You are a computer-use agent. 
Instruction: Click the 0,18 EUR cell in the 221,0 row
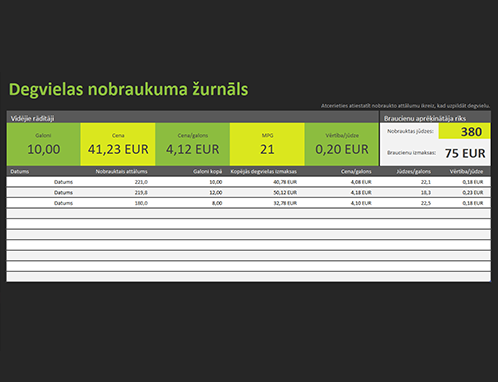473,182
